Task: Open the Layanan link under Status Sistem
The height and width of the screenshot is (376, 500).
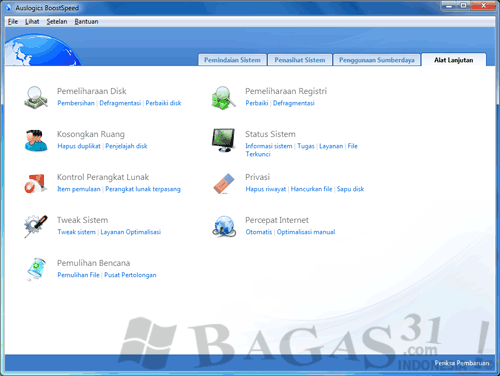Action: tap(331, 146)
